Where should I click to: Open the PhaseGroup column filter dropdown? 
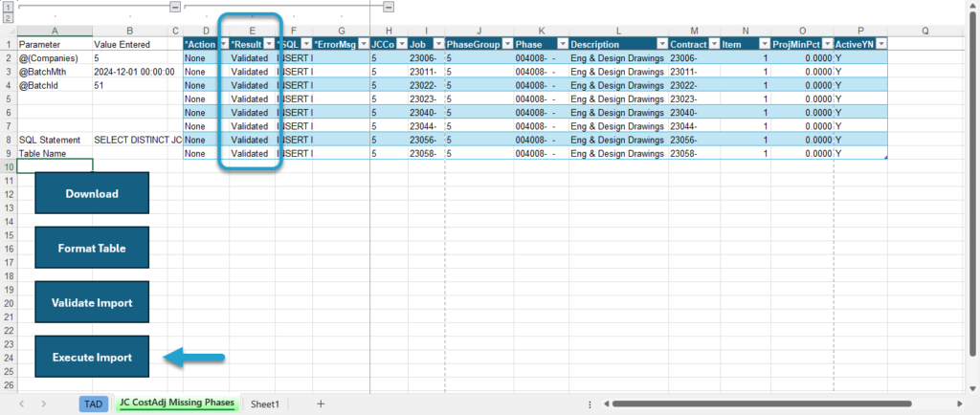507,44
